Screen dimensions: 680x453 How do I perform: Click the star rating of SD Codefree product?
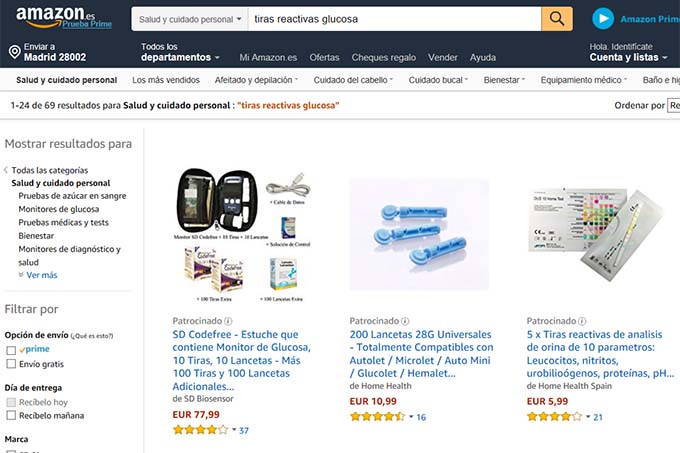(x=200, y=430)
